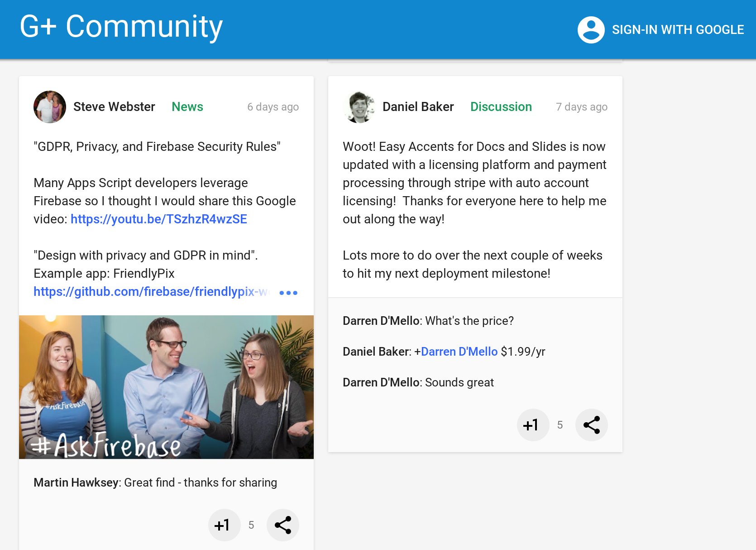Open Daniel Baker's profile avatar
756x550 pixels.
(x=359, y=107)
